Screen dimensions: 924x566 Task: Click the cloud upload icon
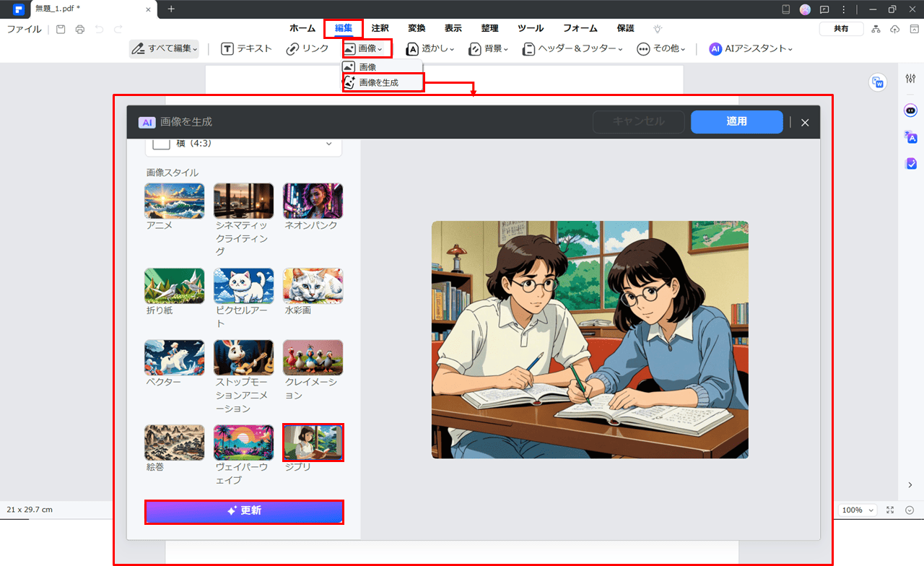(x=895, y=29)
